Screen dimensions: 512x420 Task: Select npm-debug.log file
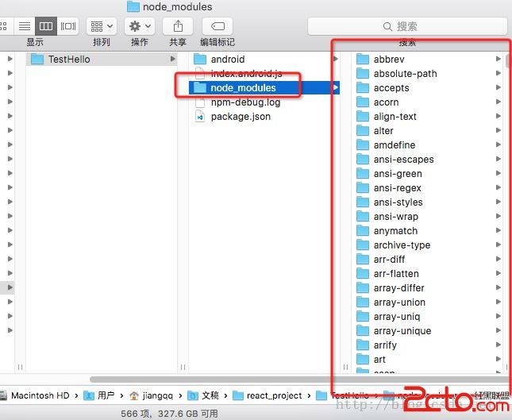point(264,102)
